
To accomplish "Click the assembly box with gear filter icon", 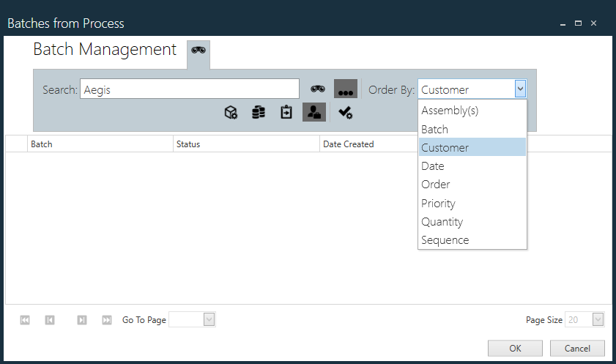I will coord(231,112).
